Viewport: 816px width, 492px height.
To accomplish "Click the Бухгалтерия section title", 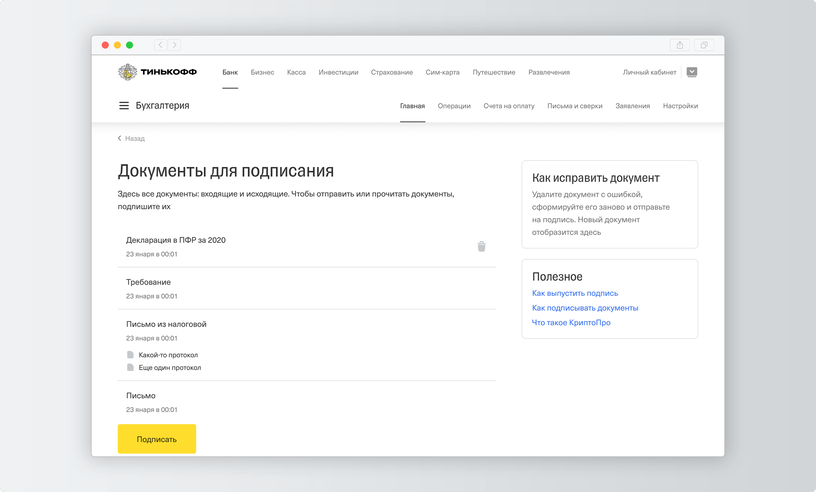I will 162,106.
